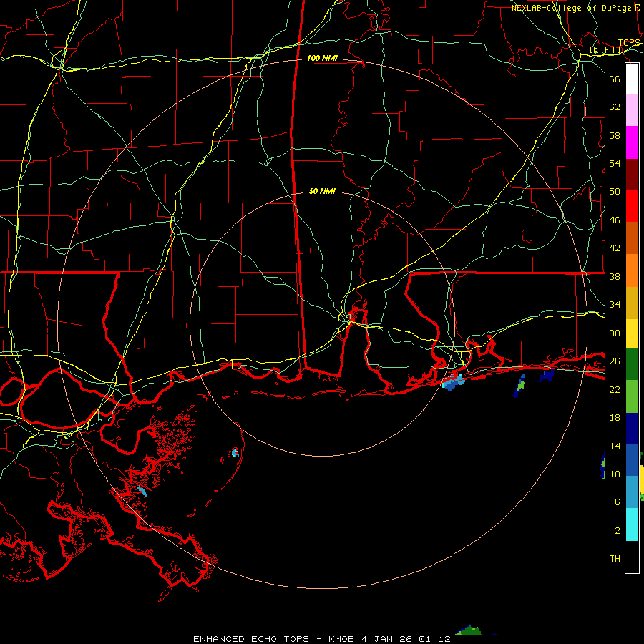Select the dark green legend band
The image size is (644, 644).
coord(632,364)
